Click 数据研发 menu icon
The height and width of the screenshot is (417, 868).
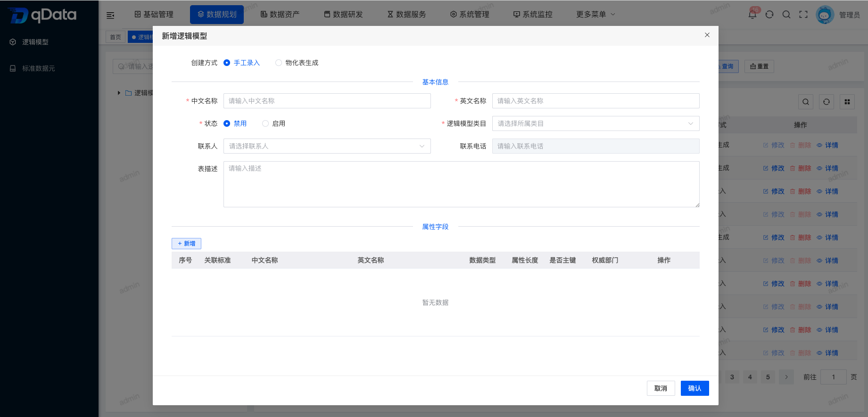(x=327, y=14)
